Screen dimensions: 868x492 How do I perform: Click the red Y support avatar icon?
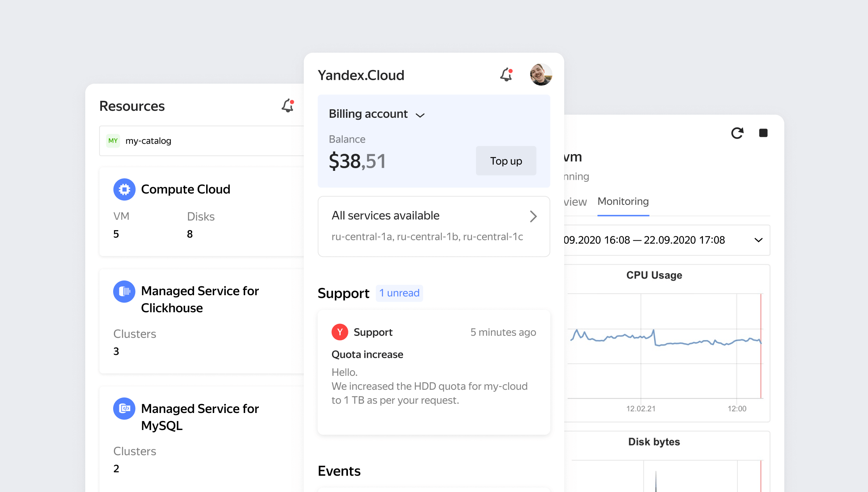(x=340, y=332)
